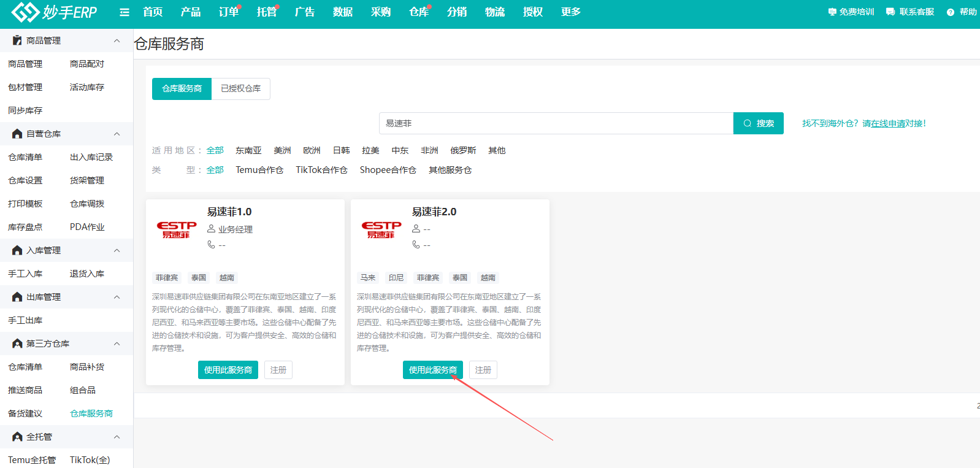Image resolution: width=980 pixels, height=468 pixels.
Task: Click the 业务经理 person icon in 易速菲1.0
Action: tap(211, 229)
